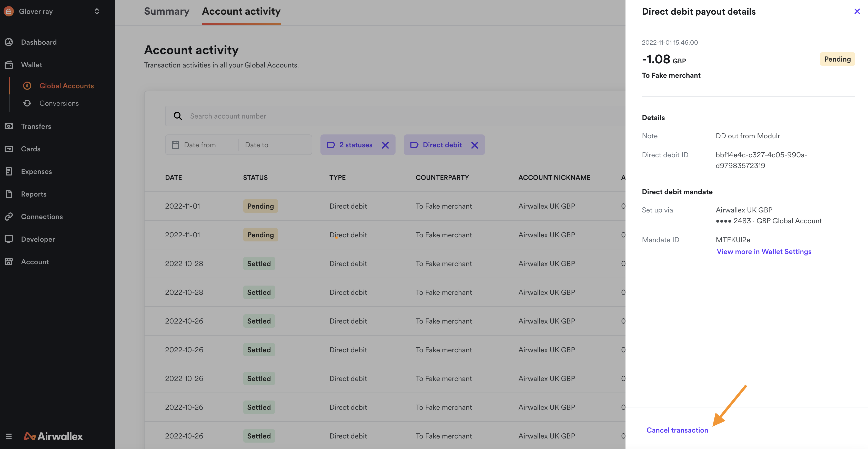Viewport: 868px width, 449px height.
Task: Click View more in Wallet Settings
Action: coord(764,252)
